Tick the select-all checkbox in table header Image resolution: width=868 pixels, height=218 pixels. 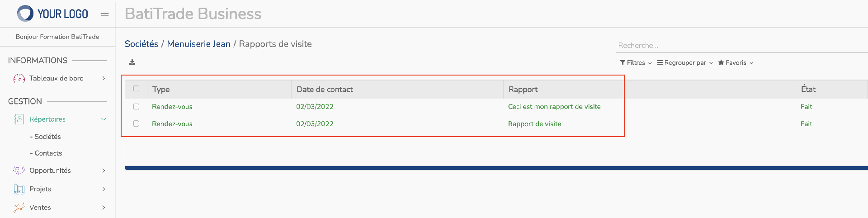click(136, 89)
